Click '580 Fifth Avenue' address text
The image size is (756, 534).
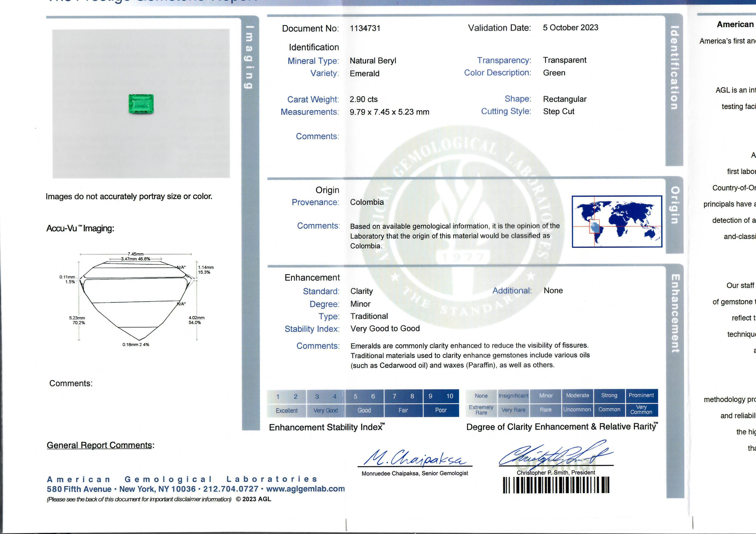pyautogui.click(x=79, y=489)
